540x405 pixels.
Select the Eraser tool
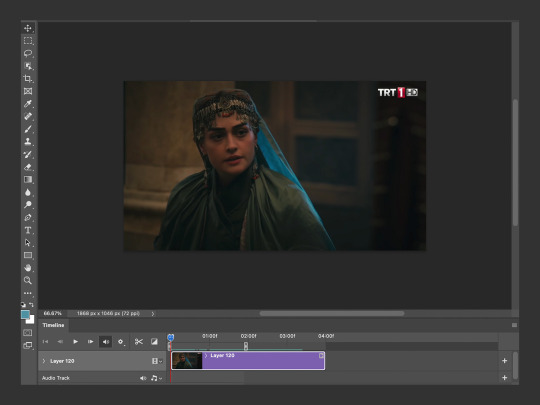(x=28, y=167)
